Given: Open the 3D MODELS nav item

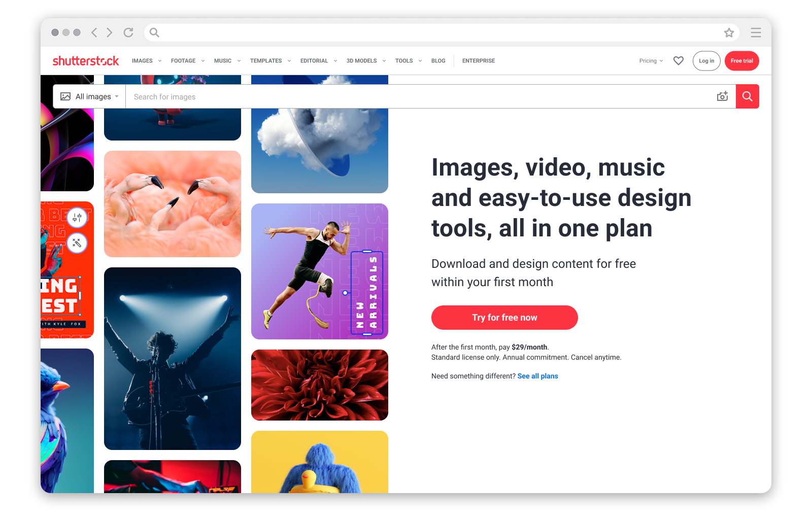Looking at the screenshot, I should [x=362, y=61].
